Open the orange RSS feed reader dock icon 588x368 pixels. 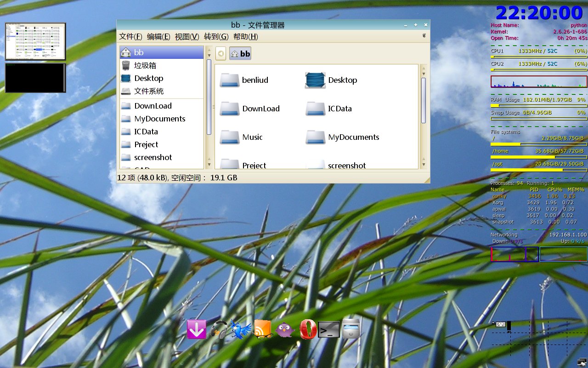263,329
